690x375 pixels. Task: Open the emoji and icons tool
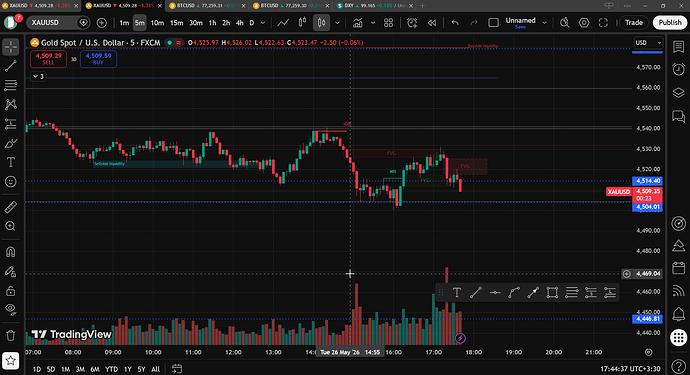click(11, 181)
